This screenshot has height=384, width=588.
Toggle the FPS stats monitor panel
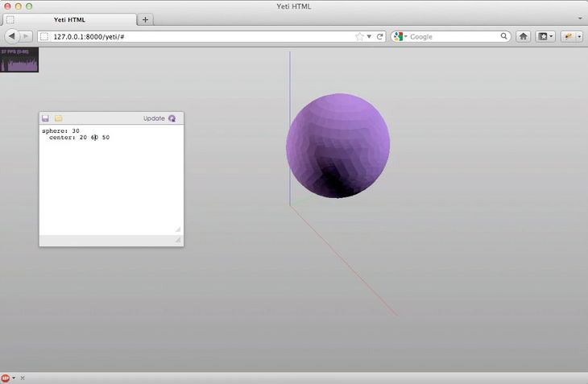(x=19, y=60)
